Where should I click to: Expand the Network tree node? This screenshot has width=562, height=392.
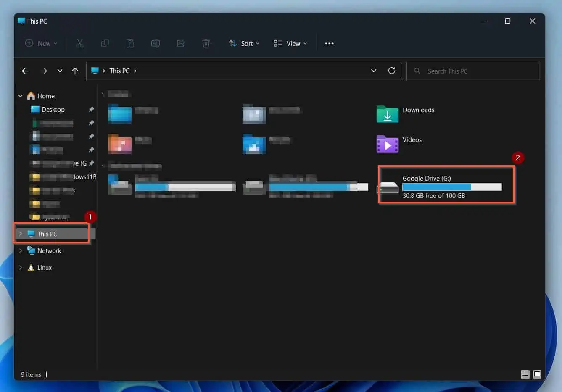[20, 250]
